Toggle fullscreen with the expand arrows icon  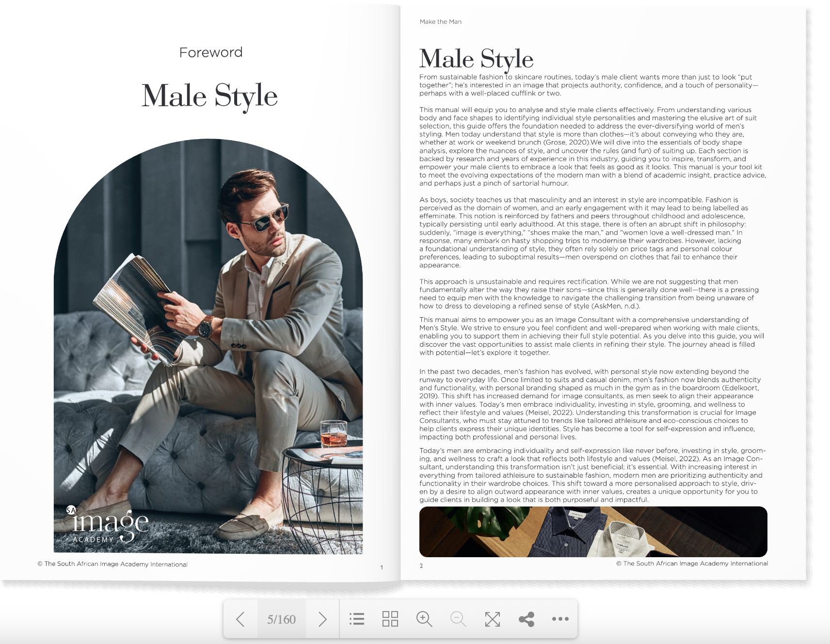pyautogui.click(x=493, y=619)
